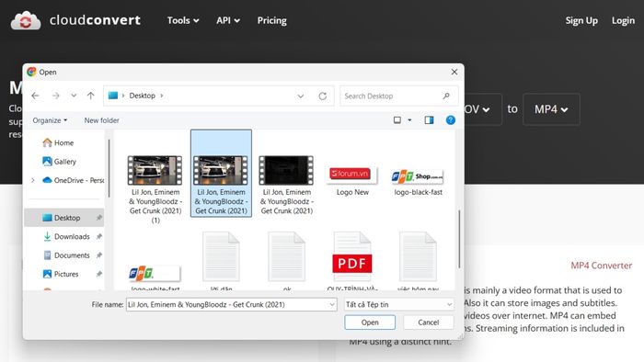Go up one folder level arrow
This screenshot has height=362, width=644.
coord(91,96)
